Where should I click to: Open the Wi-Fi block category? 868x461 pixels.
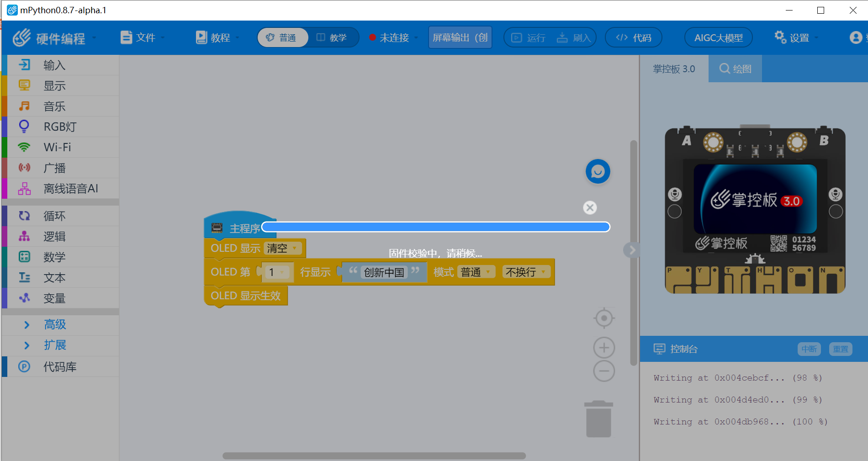tap(60, 147)
